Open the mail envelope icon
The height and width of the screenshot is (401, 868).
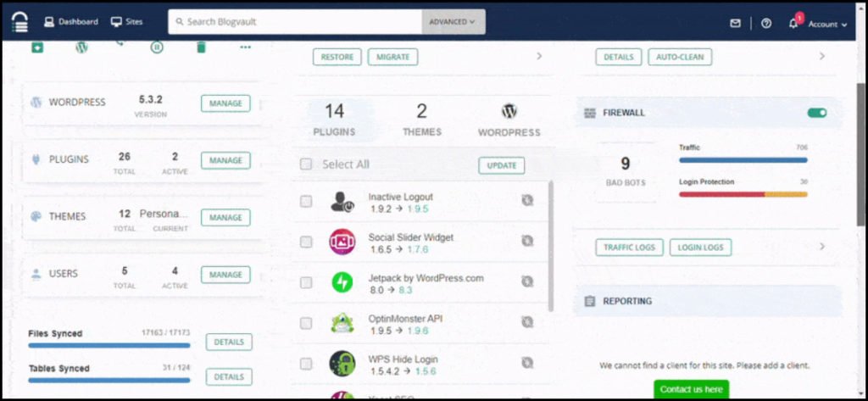point(735,24)
